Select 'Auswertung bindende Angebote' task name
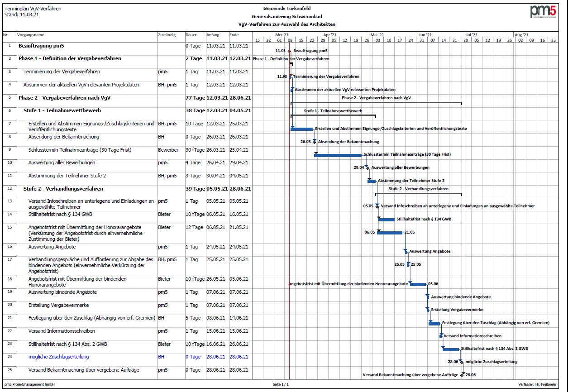This screenshot has width=568, height=392. coord(62,292)
